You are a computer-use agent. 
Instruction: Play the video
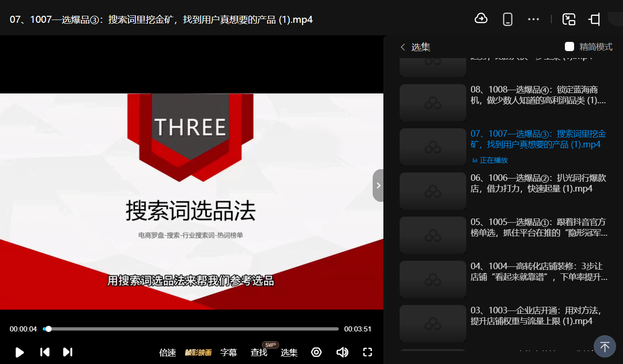click(20, 352)
